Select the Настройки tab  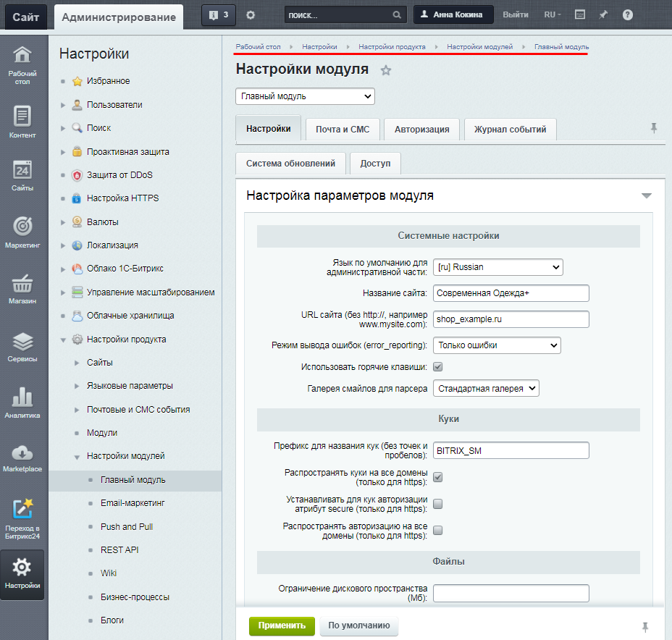pos(268,129)
